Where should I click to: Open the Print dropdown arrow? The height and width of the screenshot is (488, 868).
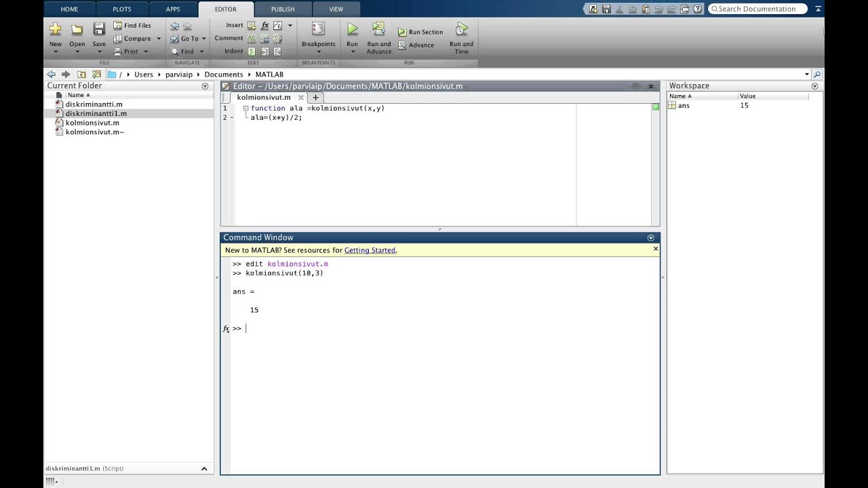145,52
